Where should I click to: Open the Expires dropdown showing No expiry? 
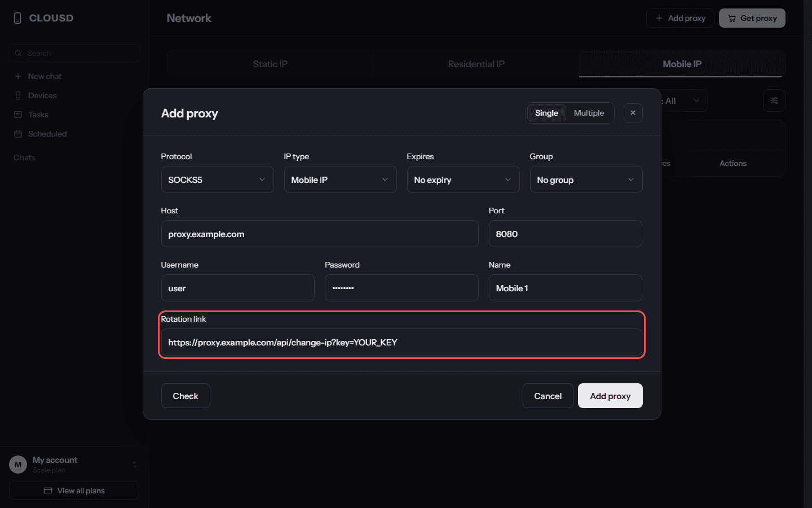464,179
